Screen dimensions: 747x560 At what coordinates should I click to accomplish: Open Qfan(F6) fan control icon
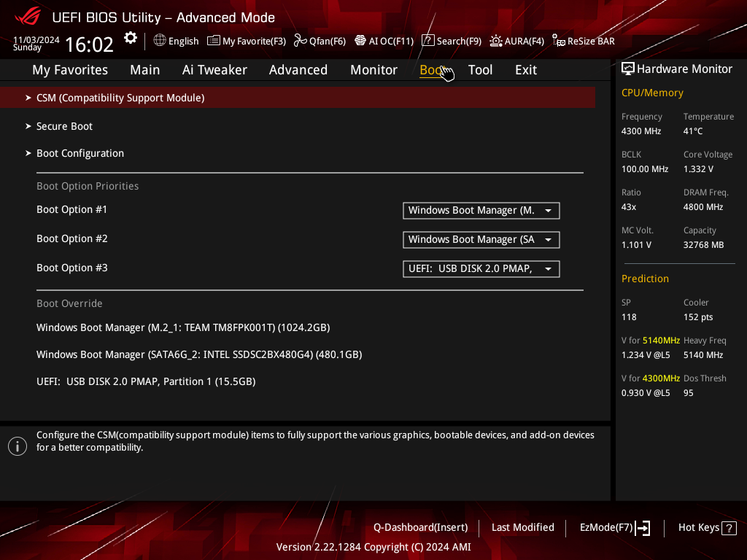tap(300, 41)
